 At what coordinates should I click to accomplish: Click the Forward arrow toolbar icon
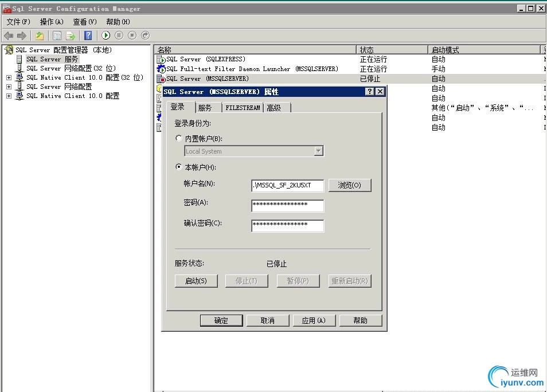(x=22, y=36)
